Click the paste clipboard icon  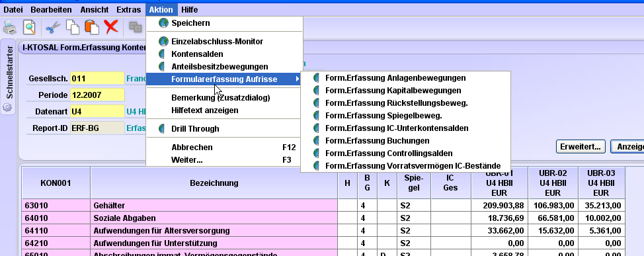92,28
